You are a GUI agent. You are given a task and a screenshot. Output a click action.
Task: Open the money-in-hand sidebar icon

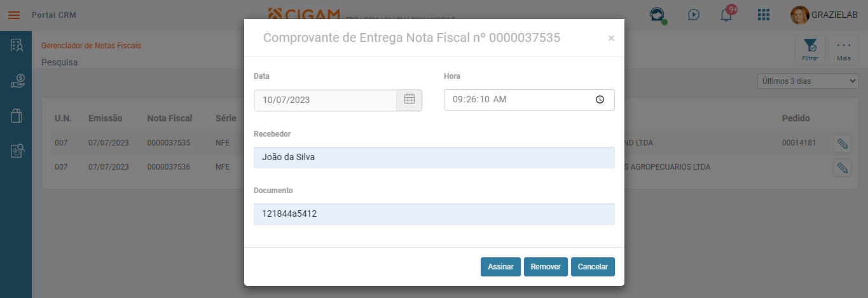(17, 81)
